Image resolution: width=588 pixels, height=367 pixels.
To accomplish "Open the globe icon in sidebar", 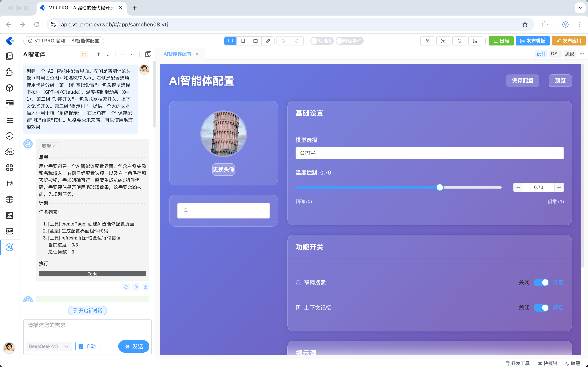I will pos(10,199).
